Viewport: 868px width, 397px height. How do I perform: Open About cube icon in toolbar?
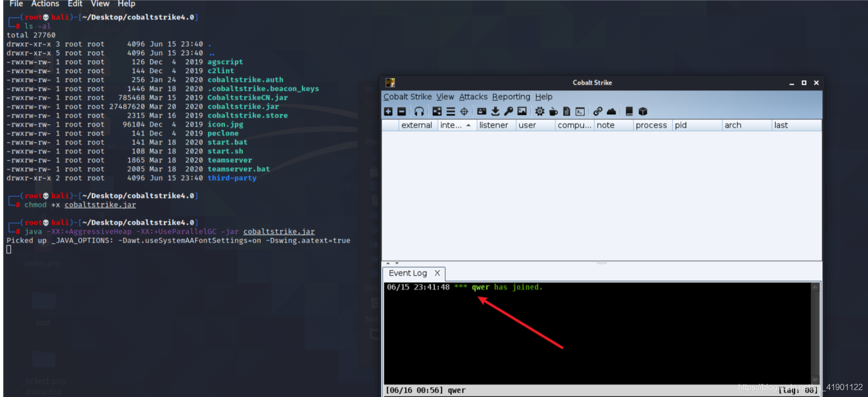[643, 111]
